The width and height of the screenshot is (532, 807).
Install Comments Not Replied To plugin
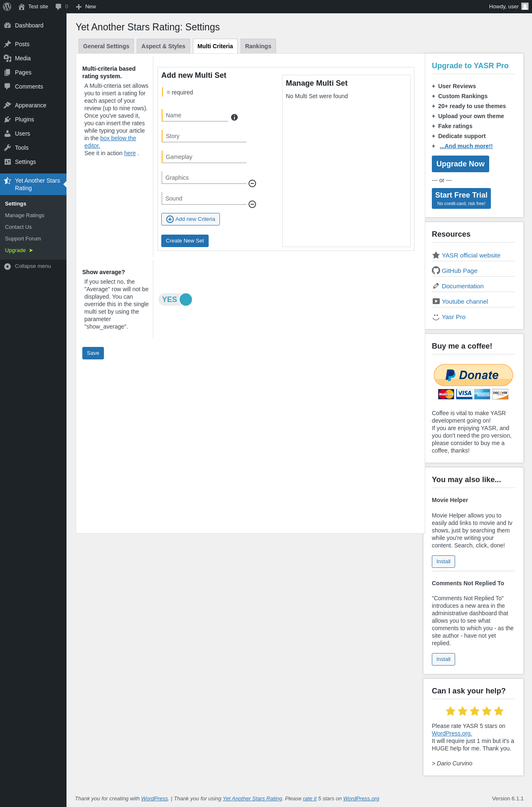point(443,659)
